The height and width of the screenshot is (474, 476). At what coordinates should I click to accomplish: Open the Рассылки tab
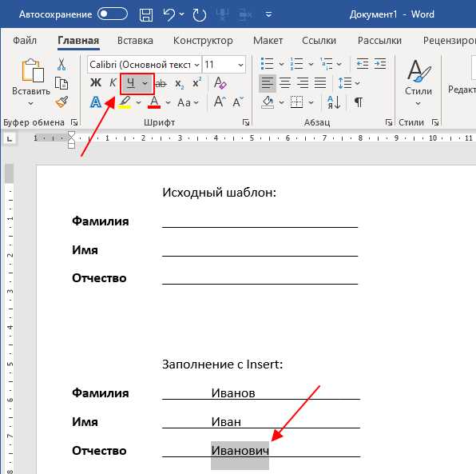point(379,41)
